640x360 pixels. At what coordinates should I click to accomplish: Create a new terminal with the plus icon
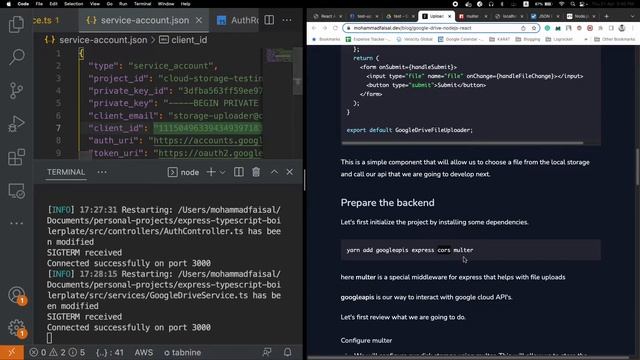click(x=211, y=172)
